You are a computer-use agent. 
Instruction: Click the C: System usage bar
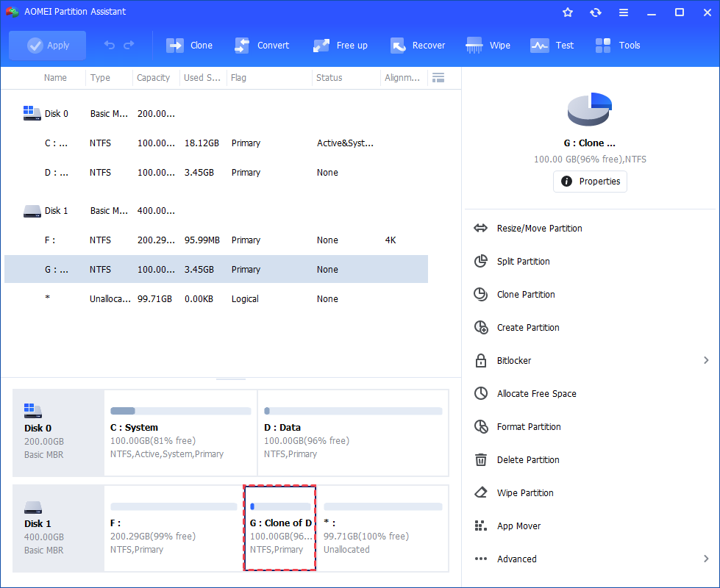point(180,411)
